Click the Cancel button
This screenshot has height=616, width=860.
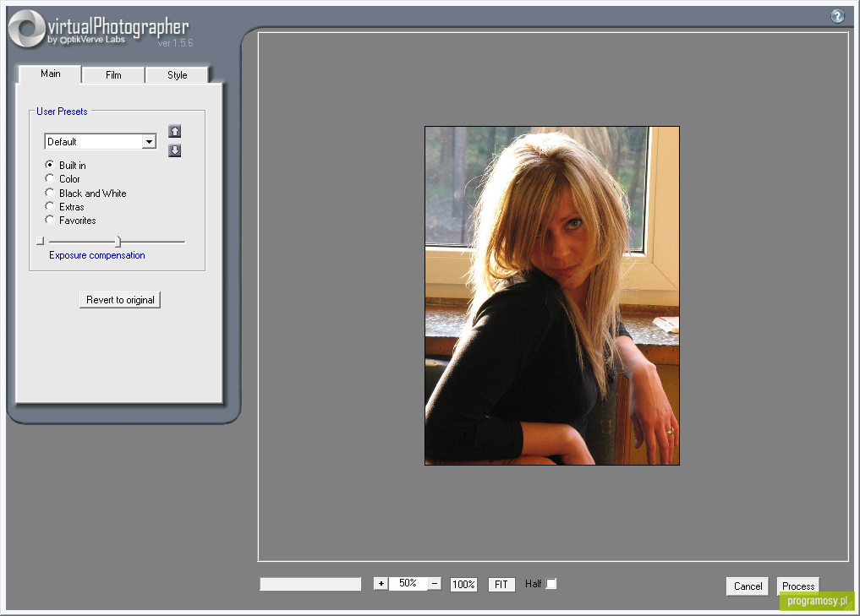point(748,586)
